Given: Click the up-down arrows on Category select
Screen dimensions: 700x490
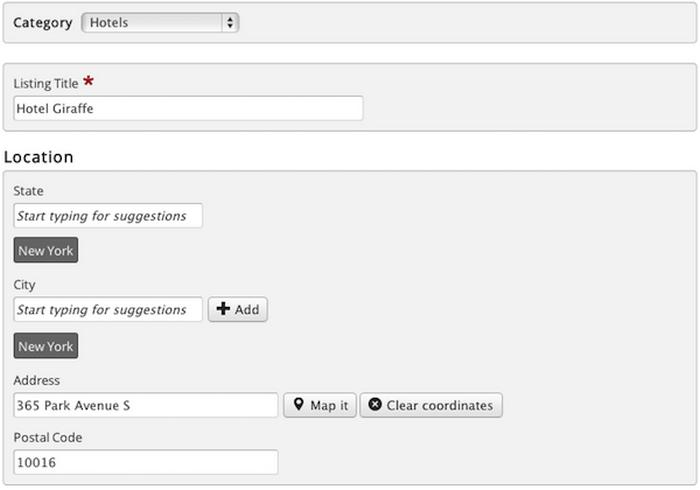Looking at the screenshot, I should [230, 22].
